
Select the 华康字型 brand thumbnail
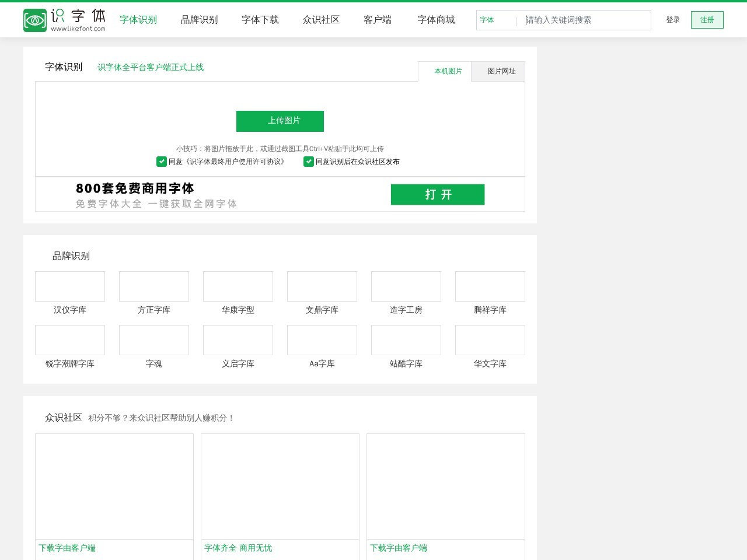pos(238,286)
